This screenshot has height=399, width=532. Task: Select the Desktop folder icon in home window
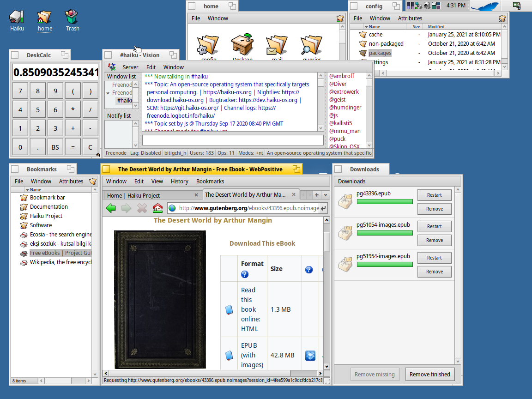point(242,44)
